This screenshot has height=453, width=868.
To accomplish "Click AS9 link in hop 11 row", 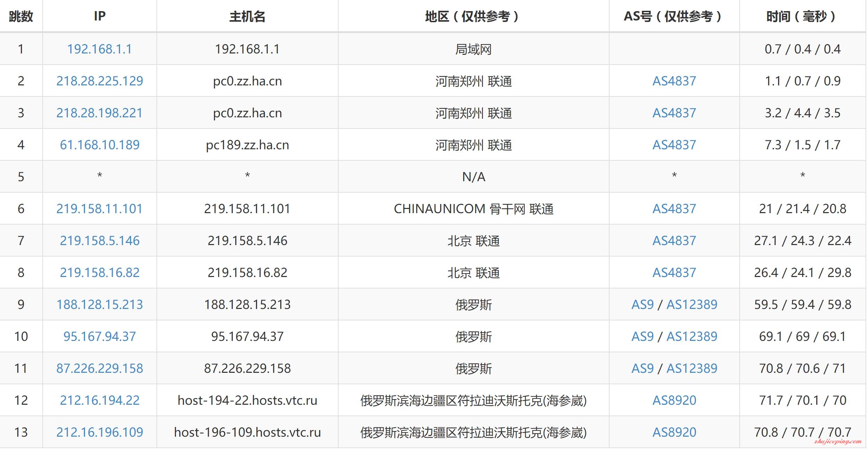I will [643, 368].
